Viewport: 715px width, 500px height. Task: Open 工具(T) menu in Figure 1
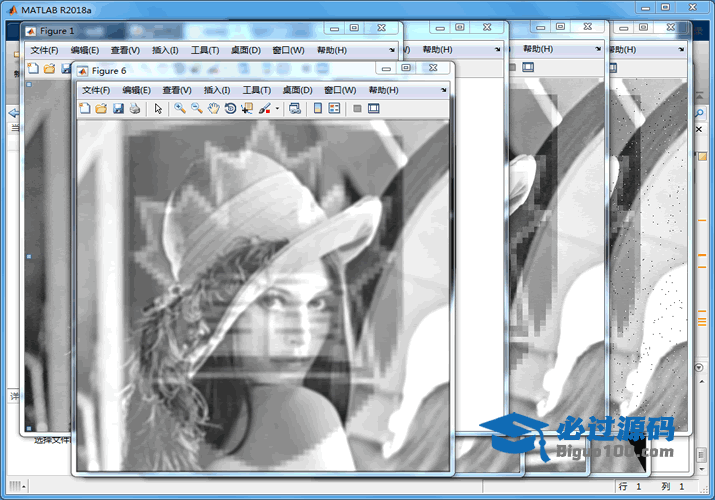point(205,50)
